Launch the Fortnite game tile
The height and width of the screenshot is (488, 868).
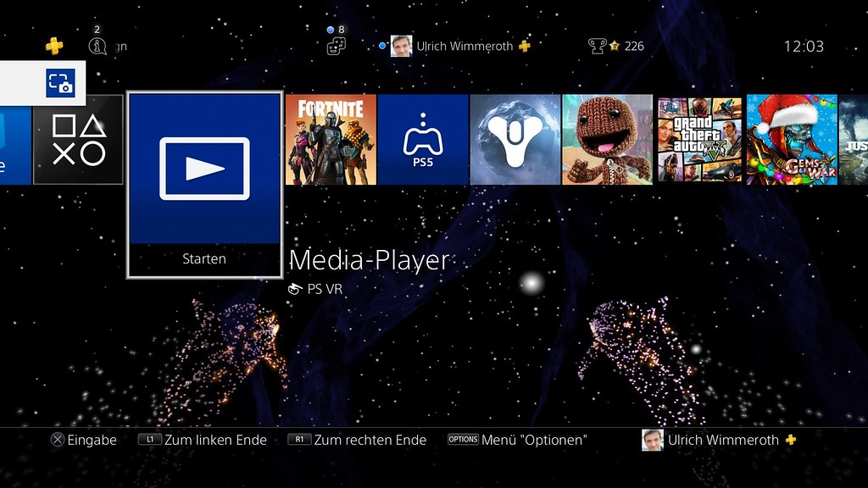coord(331,140)
